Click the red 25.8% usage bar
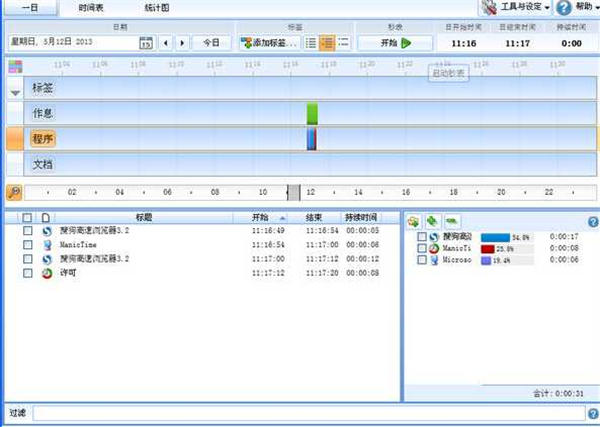This screenshot has width=600, height=427. point(488,249)
